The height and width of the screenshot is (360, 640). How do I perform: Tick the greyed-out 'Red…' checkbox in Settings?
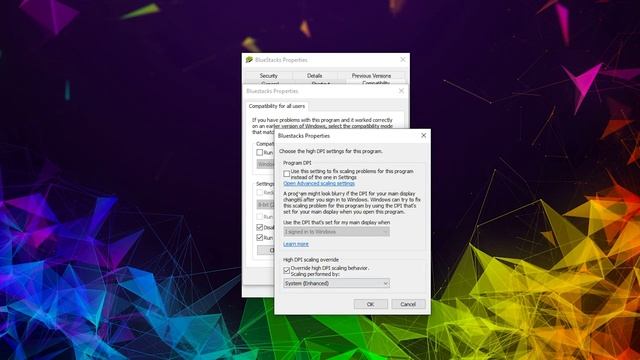pos(260,192)
